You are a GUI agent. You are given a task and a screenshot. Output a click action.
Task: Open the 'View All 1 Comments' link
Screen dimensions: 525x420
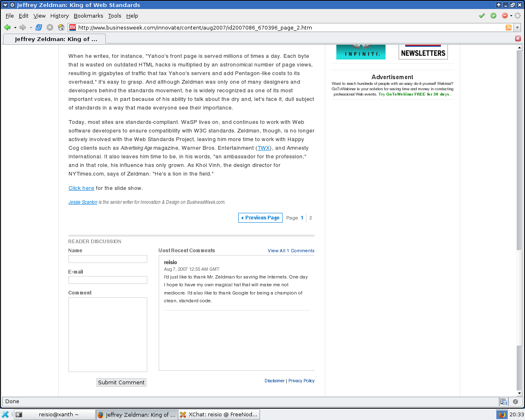291,251
